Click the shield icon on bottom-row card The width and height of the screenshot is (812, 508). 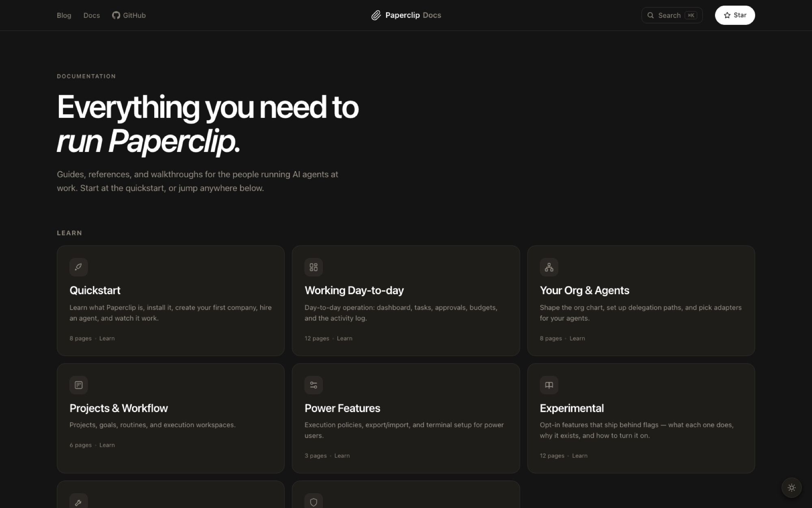313,502
